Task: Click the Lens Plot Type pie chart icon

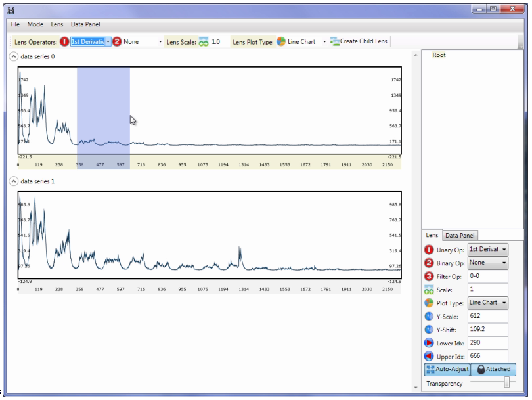Action: coord(281,41)
